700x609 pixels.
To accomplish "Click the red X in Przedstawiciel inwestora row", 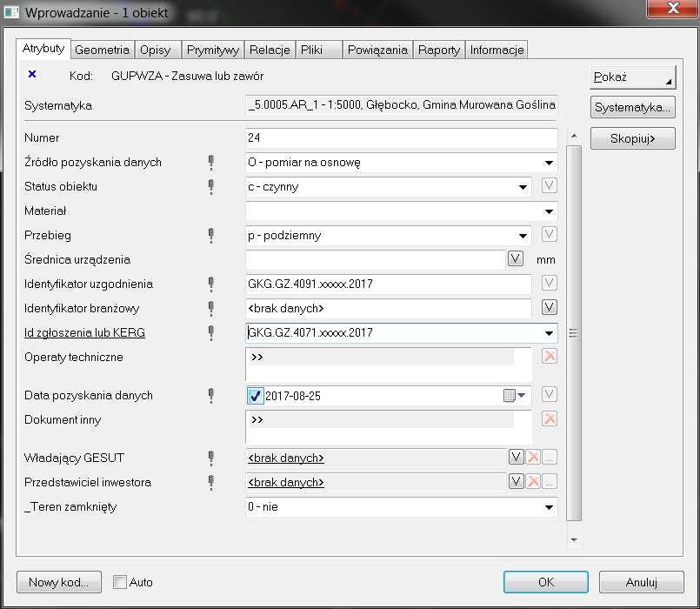I will [x=533, y=481].
